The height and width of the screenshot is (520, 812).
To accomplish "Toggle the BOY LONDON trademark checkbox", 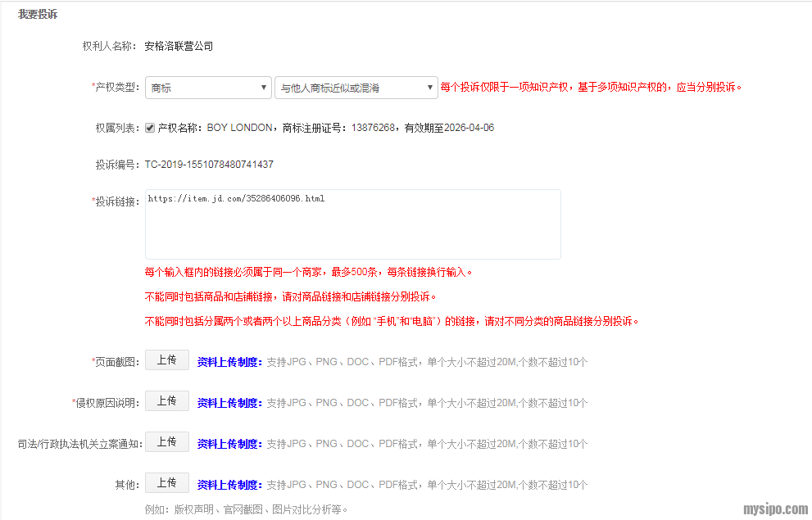I will click(x=150, y=128).
